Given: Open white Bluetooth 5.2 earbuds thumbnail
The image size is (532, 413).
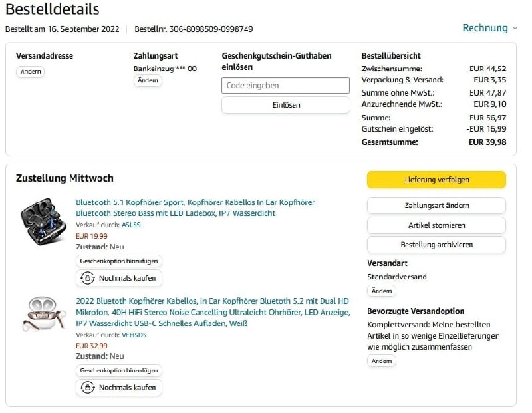Looking at the screenshot, I should pyautogui.click(x=43, y=313).
